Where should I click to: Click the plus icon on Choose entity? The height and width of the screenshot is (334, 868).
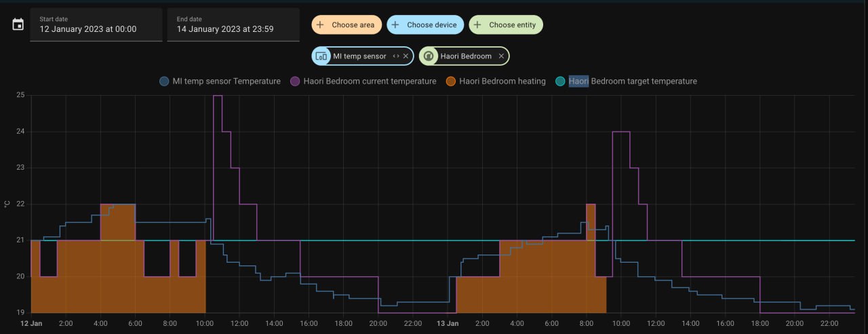(477, 25)
